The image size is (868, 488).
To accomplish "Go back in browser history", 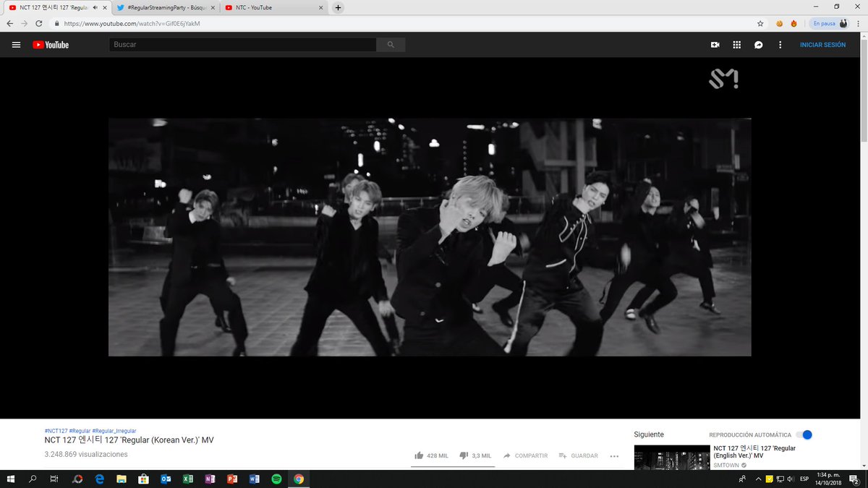I will click(x=9, y=23).
